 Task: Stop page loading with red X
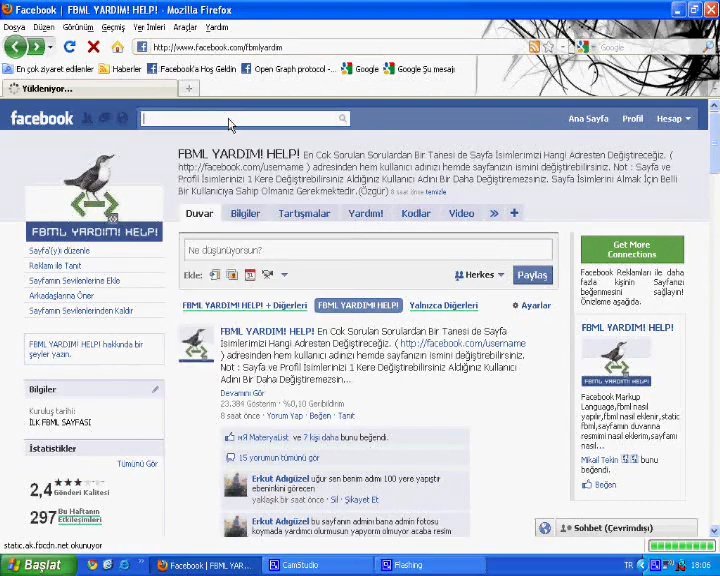pos(94,46)
